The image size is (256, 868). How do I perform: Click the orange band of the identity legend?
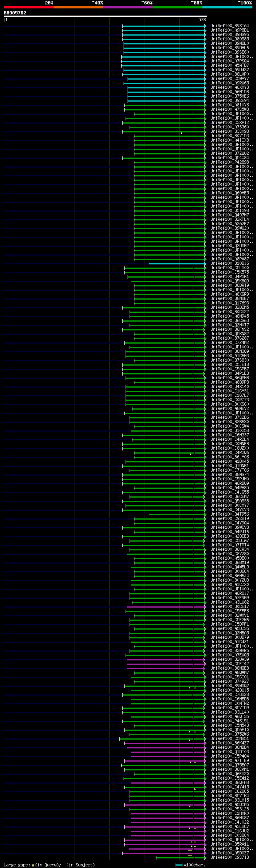pyautogui.click(x=78, y=7)
